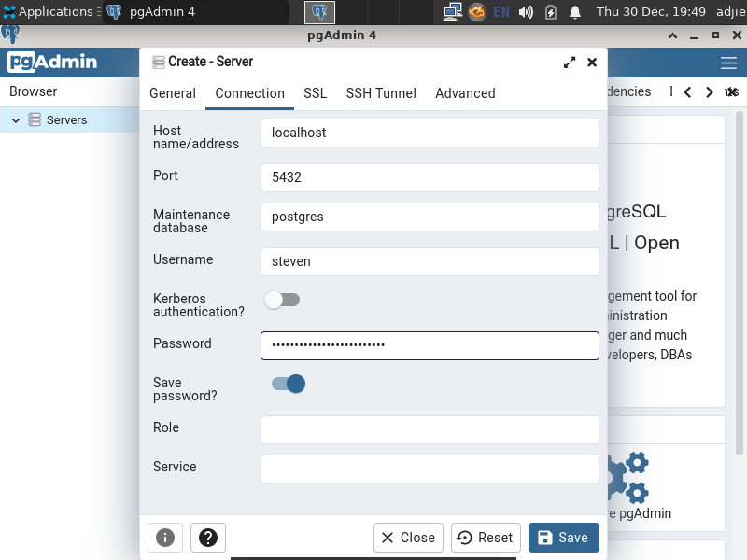The width and height of the screenshot is (747, 560).
Task: Click the EN keyboard layout indicator
Action: (501, 12)
